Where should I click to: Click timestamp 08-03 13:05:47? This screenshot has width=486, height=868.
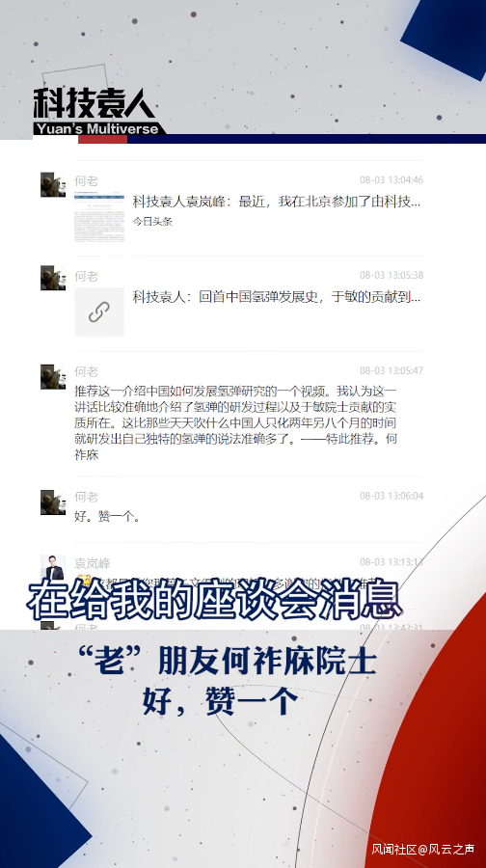click(x=391, y=370)
